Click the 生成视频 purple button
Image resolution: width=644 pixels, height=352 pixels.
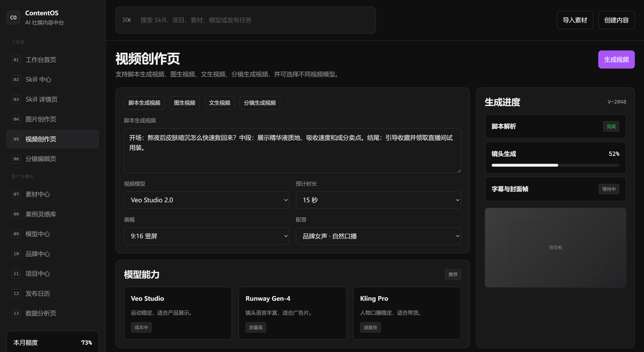[616, 60]
